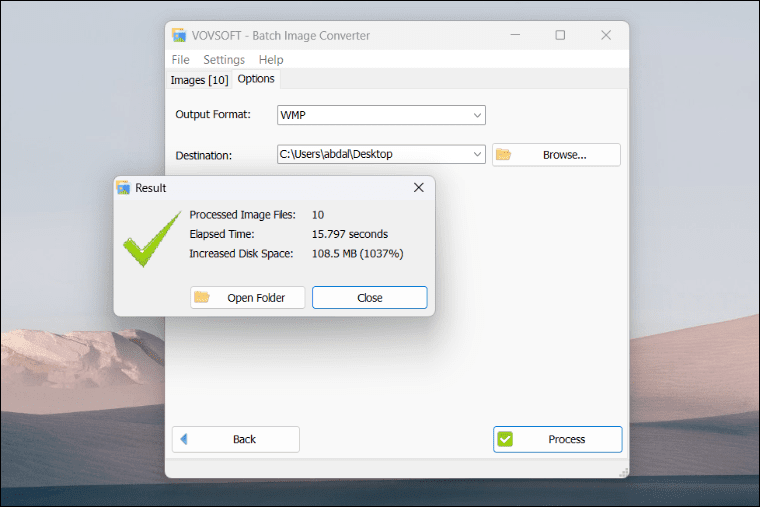Click the window resize grip corner
Screen dimensions: 760x507
[624, 473]
